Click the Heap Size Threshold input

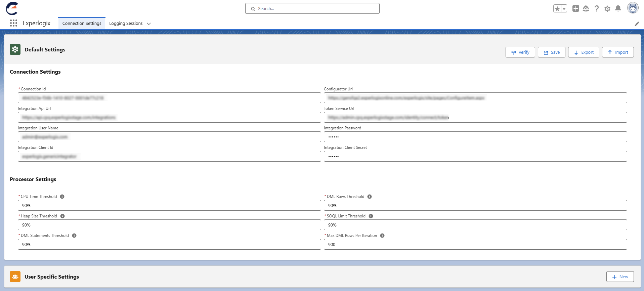169,225
